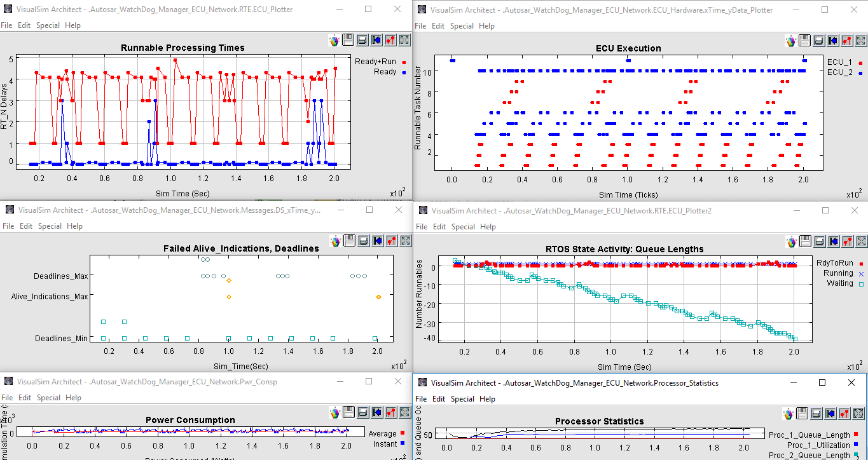Reset axes icon in RTOS State Activity window
The width and height of the screenshot is (868, 460).
833,241
